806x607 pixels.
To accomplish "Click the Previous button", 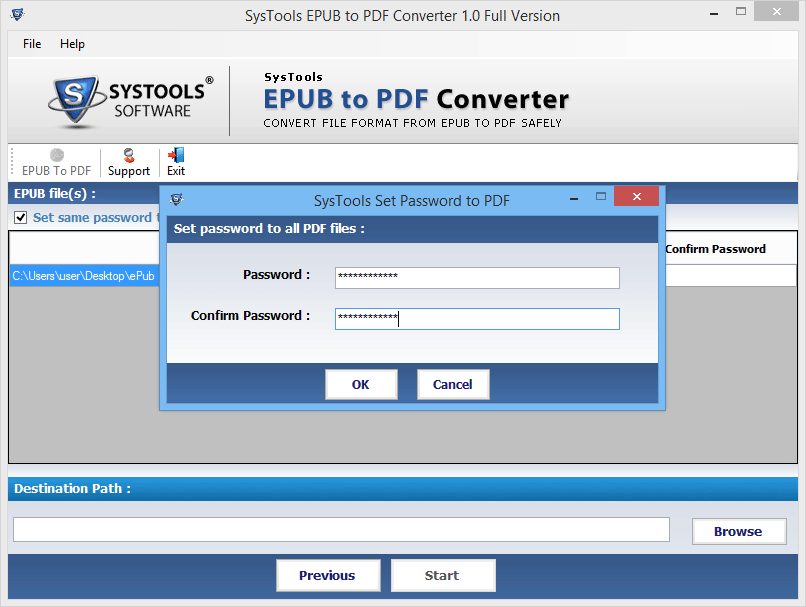I will 328,575.
